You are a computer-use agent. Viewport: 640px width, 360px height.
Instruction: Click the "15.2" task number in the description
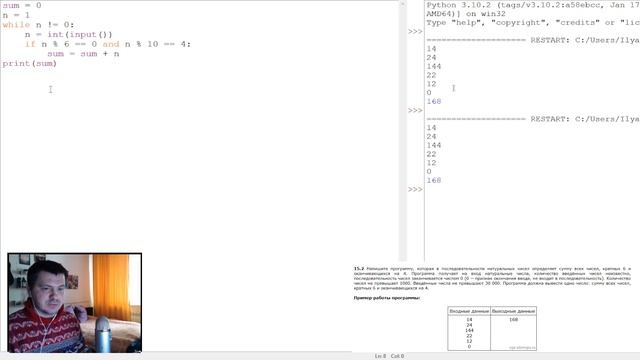(358, 269)
